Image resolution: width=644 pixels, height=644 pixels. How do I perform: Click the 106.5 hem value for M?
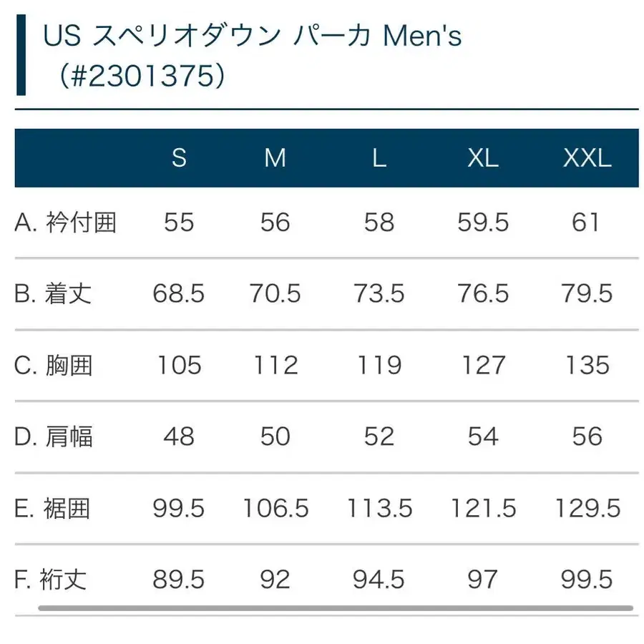point(275,509)
